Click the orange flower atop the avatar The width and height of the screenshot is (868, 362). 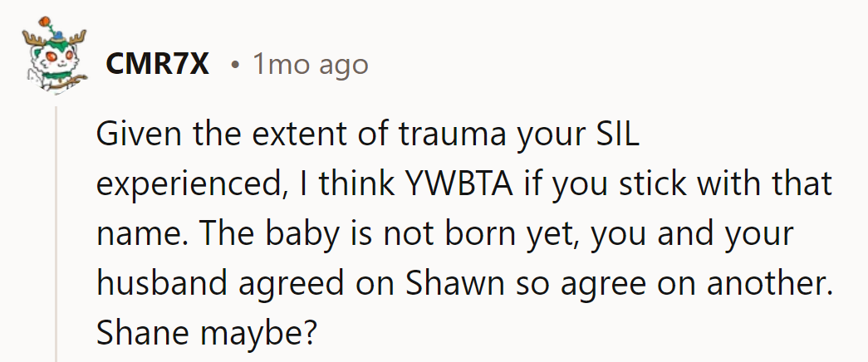[46, 22]
